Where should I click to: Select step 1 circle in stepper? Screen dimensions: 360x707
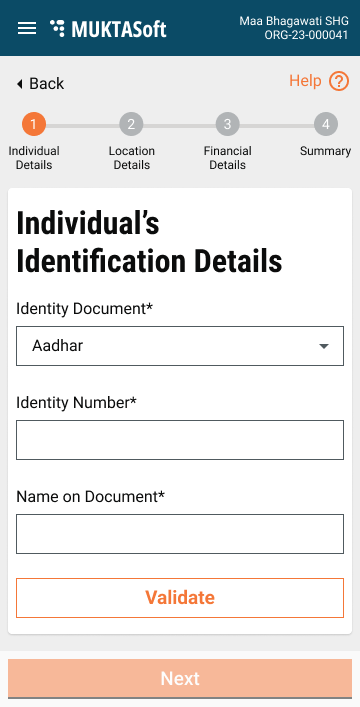coord(34,124)
